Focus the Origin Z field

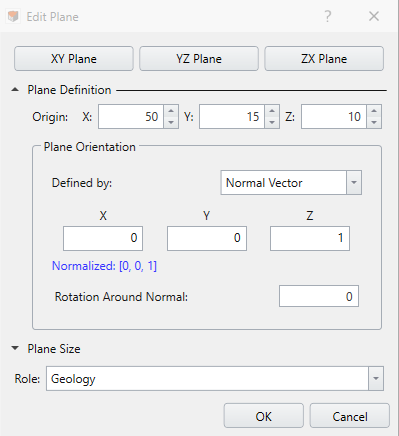coord(334,117)
